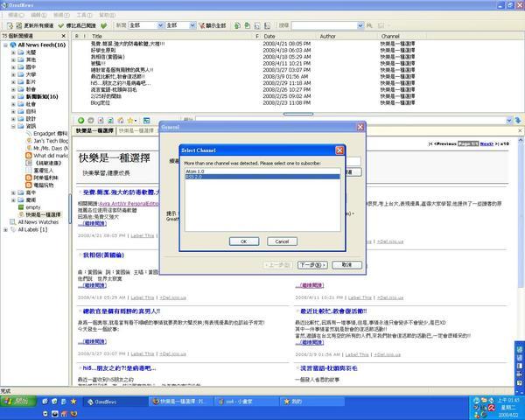
Task: Open the search box dropdown arrow
Action: 360,25
